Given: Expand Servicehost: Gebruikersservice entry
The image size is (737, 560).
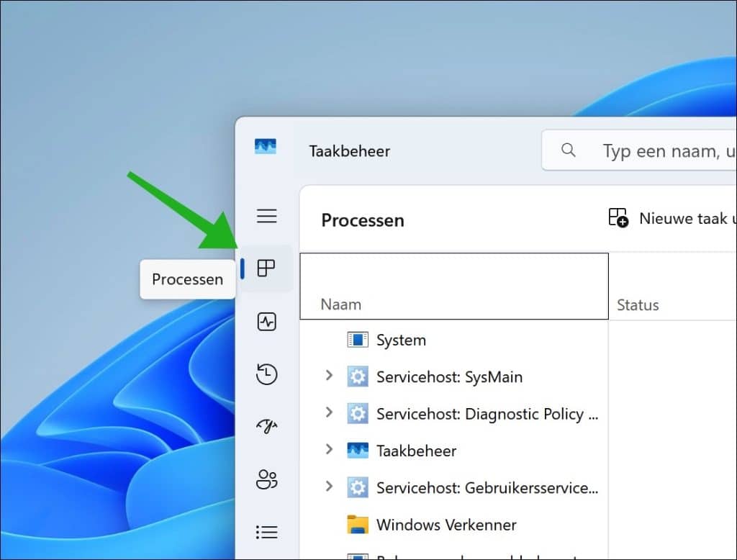Looking at the screenshot, I should click(329, 487).
